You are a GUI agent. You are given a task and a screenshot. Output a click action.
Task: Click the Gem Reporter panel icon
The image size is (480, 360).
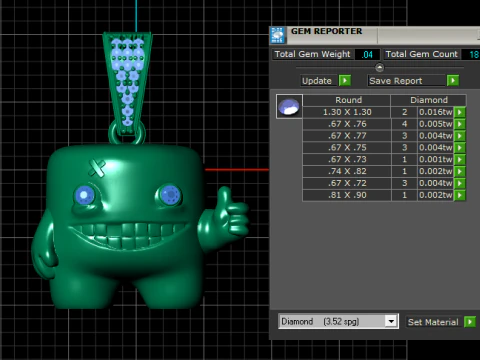click(278, 35)
